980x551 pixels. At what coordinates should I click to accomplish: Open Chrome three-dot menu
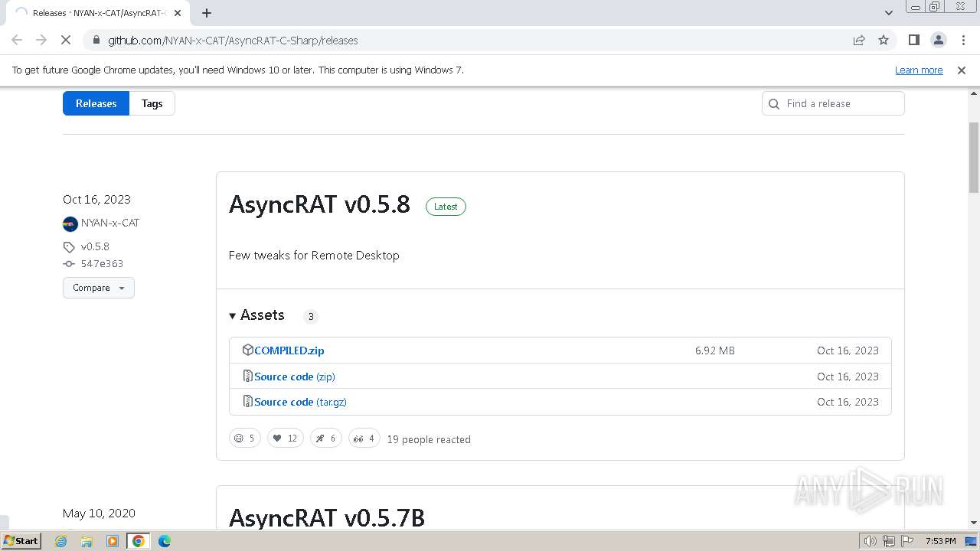coord(963,40)
